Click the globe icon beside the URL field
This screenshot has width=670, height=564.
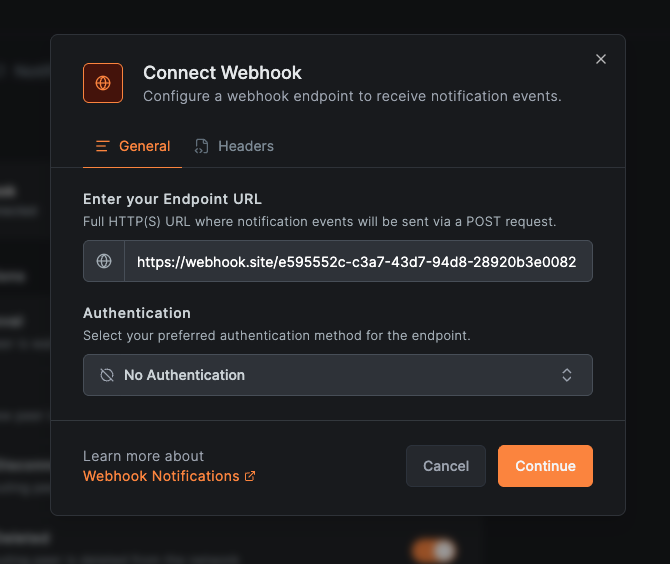(x=104, y=261)
